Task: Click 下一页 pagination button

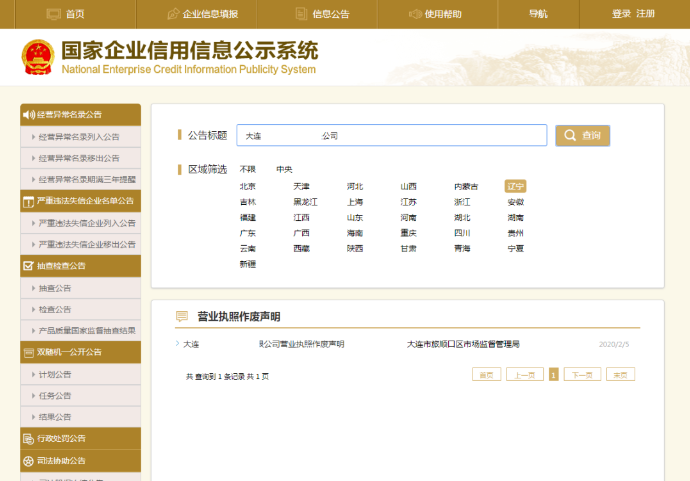Action: coord(582,375)
